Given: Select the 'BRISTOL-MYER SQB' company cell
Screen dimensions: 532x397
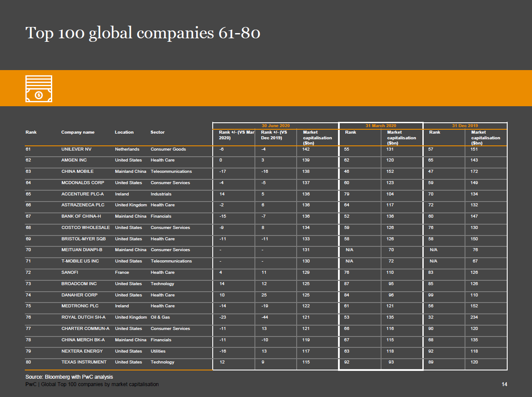Looking at the screenshot, I should pos(84,239).
